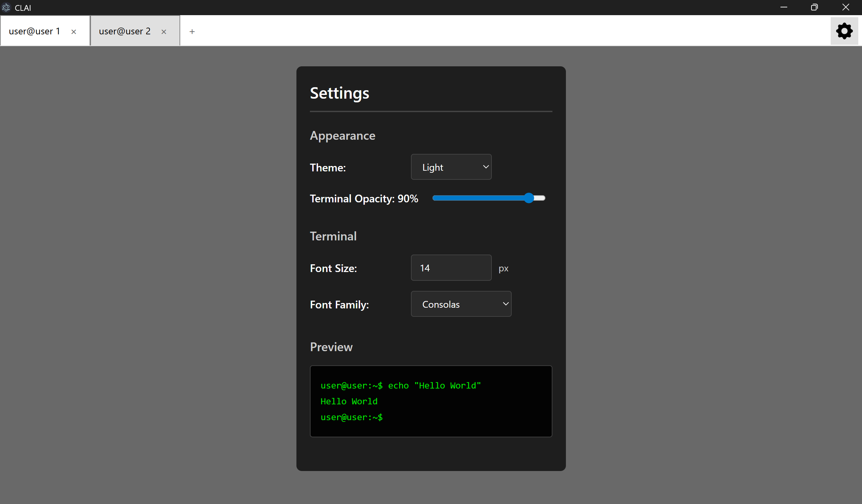The image size is (862, 504).
Task: Click the opacity slider thumb
Action: tap(529, 198)
